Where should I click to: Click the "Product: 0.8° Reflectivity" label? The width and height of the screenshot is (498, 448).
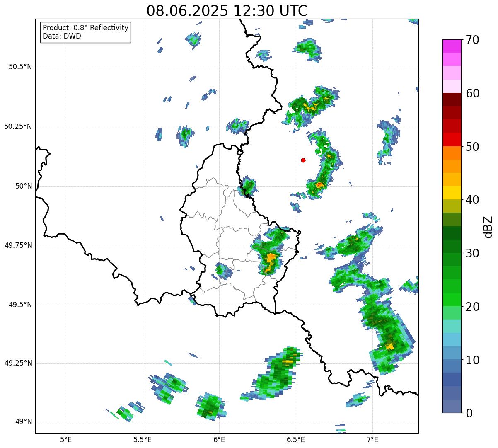[x=86, y=28]
